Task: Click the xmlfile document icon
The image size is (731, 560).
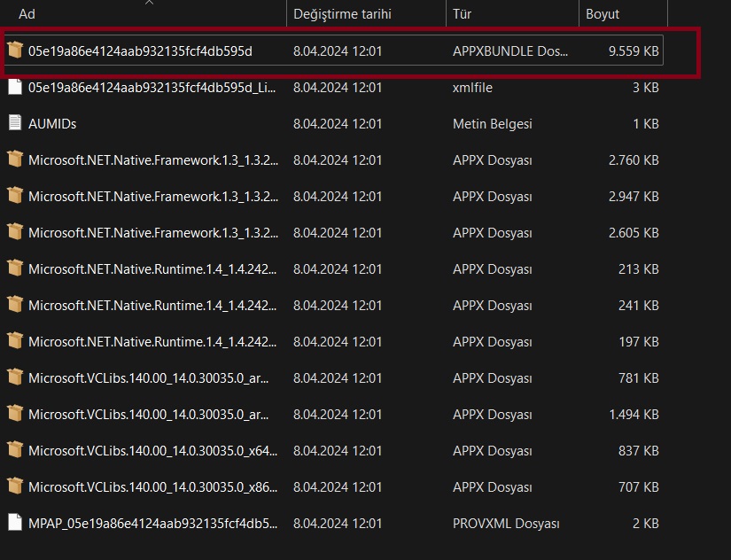Action: (14, 88)
